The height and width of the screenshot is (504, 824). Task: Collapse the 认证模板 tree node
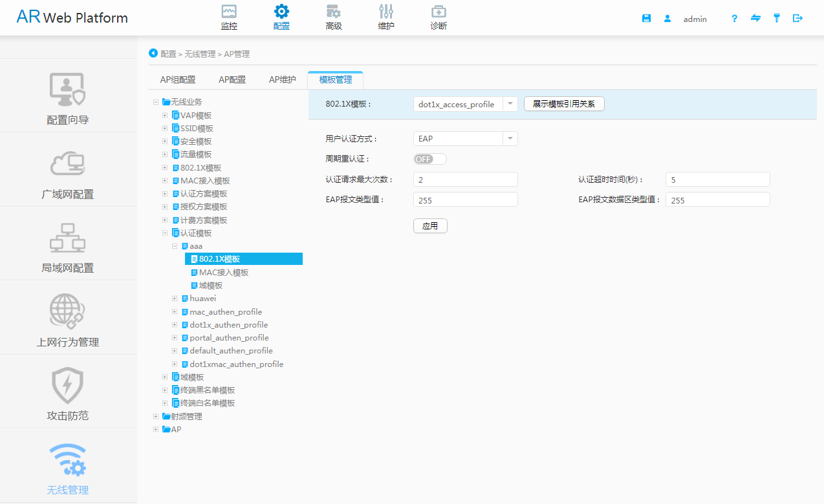click(x=165, y=233)
